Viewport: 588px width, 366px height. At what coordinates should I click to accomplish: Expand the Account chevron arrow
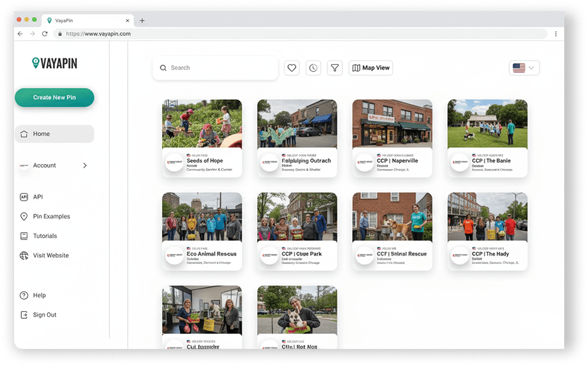(85, 165)
